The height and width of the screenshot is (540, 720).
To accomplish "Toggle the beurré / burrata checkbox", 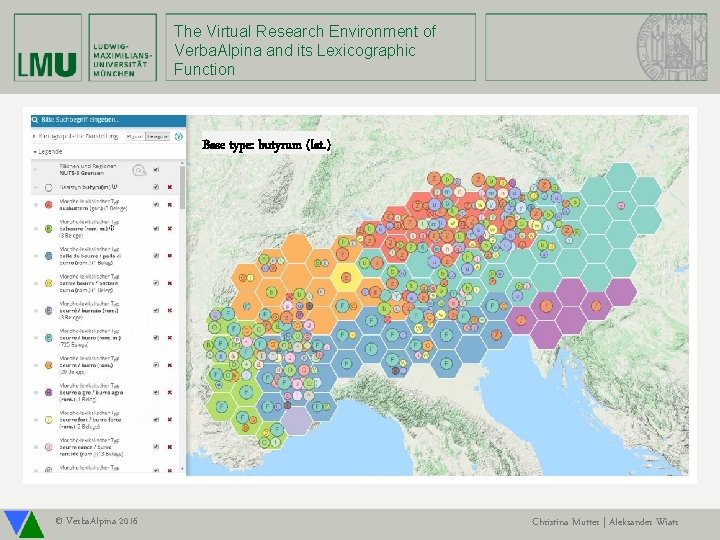I will (x=156, y=310).
